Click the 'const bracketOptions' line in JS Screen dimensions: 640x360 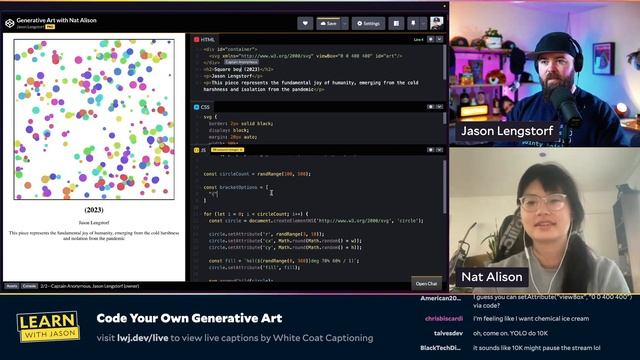[236, 187]
